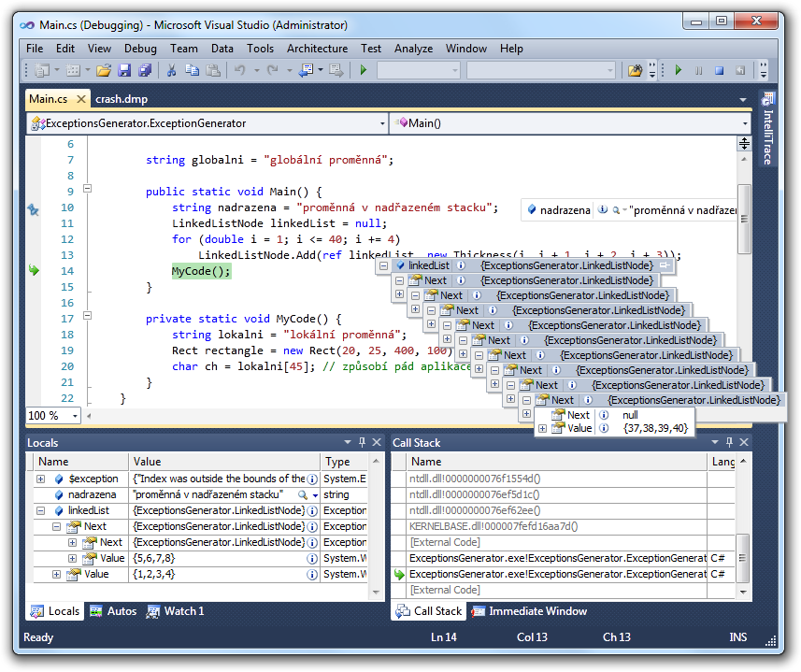
Task: Click the Break All pause icon
Action: [x=698, y=70]
